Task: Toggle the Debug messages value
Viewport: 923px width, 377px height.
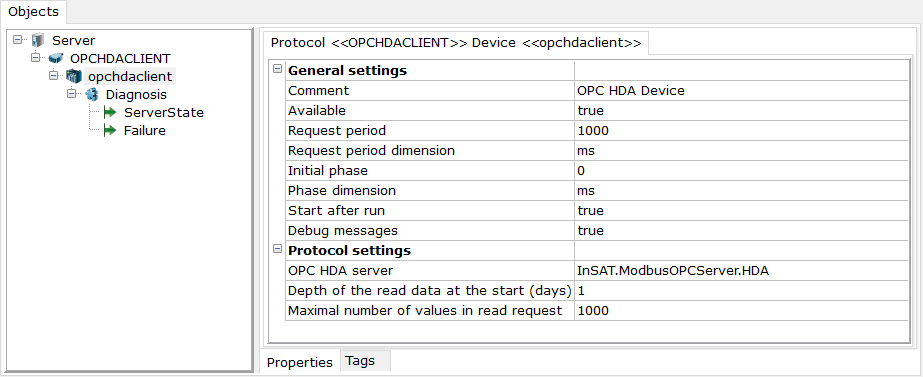Action: click(x=741, y=230)
